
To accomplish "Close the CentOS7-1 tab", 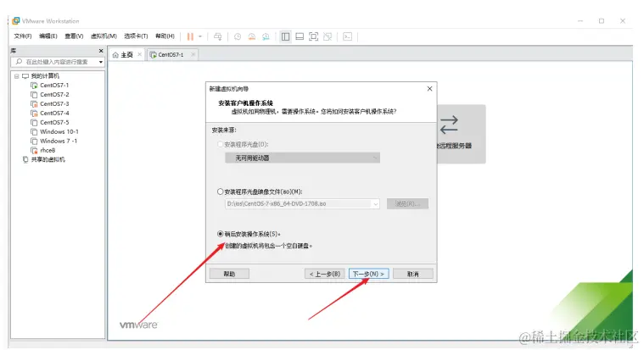I will (193, 54).
